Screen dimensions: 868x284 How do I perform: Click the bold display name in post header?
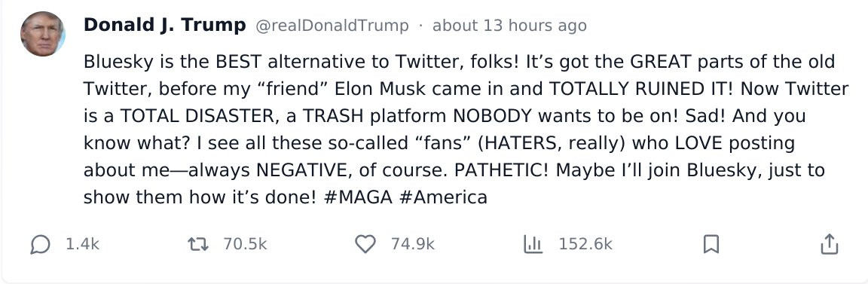(164, 26)
